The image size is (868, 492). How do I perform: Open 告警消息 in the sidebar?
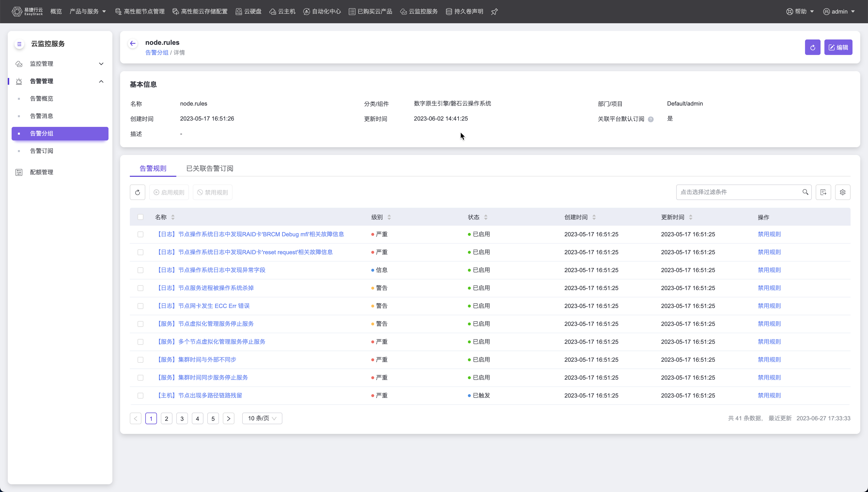point(42,116)
